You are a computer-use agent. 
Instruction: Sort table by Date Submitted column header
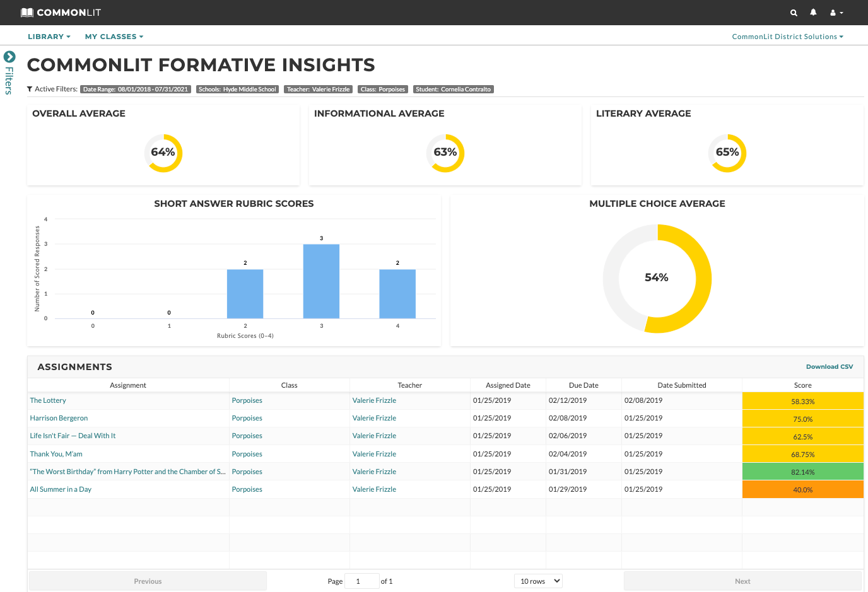pyautogui.click(x=682, y=385)
